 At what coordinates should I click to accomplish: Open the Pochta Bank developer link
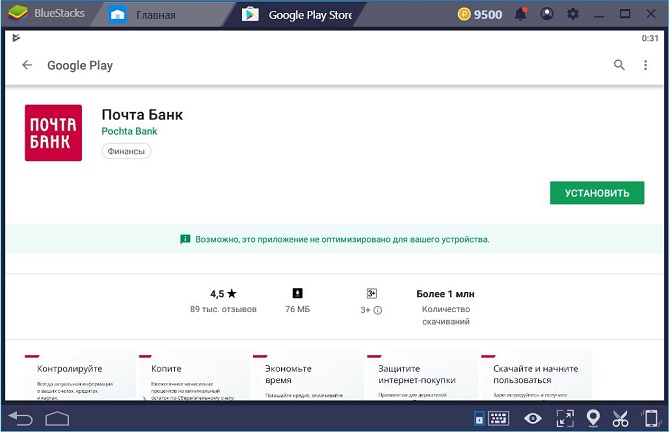129,131
